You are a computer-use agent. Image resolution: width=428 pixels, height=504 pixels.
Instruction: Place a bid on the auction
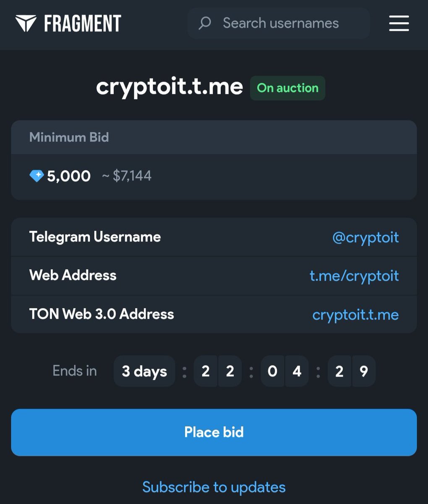click(x=214, y=432)
